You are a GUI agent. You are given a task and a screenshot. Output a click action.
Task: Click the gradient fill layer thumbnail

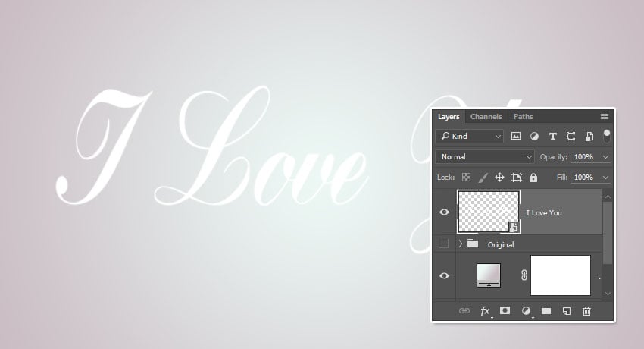coord(489,275)
